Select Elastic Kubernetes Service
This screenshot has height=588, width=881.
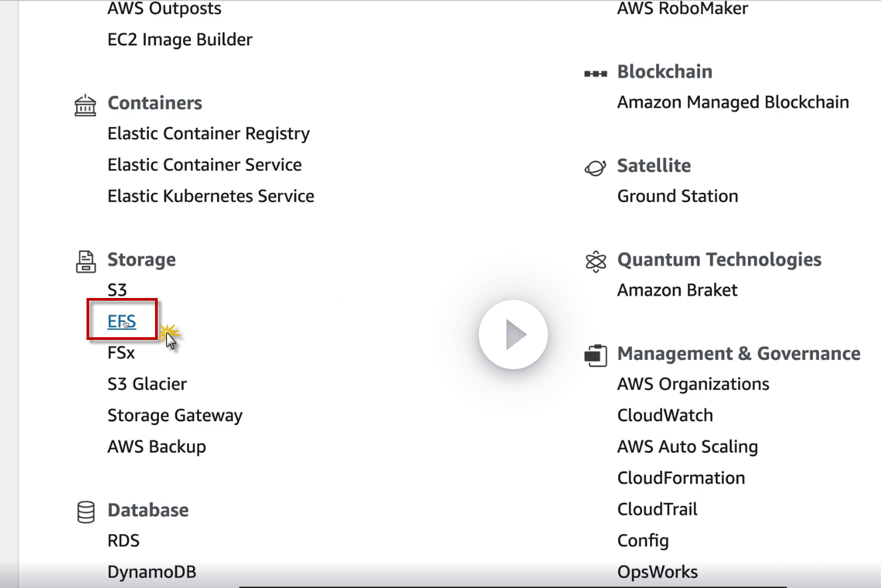(x=210, y=196)
